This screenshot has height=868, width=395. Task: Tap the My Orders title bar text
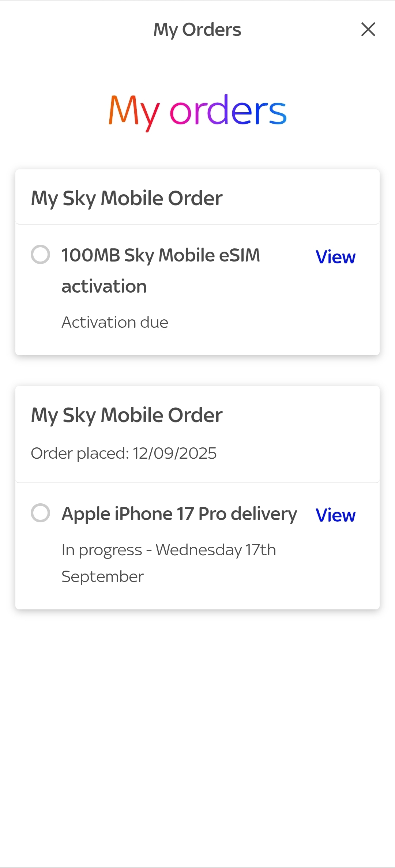pyautogui.click(x=197, y=30)
